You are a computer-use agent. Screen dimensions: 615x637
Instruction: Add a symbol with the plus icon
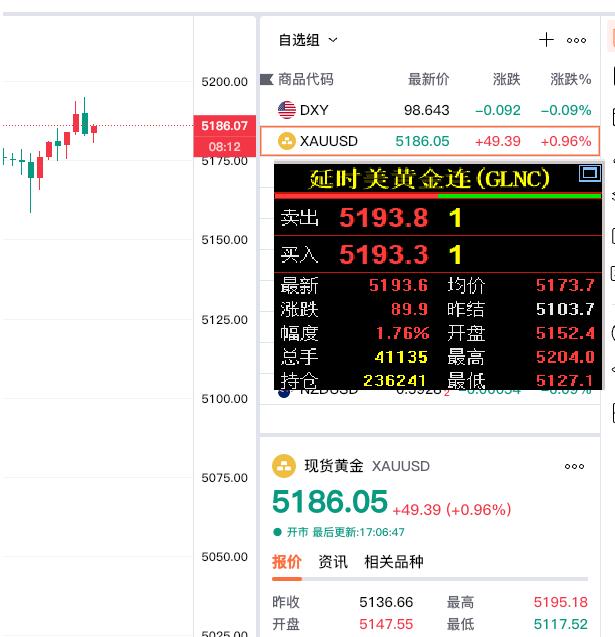pos(546,40)
